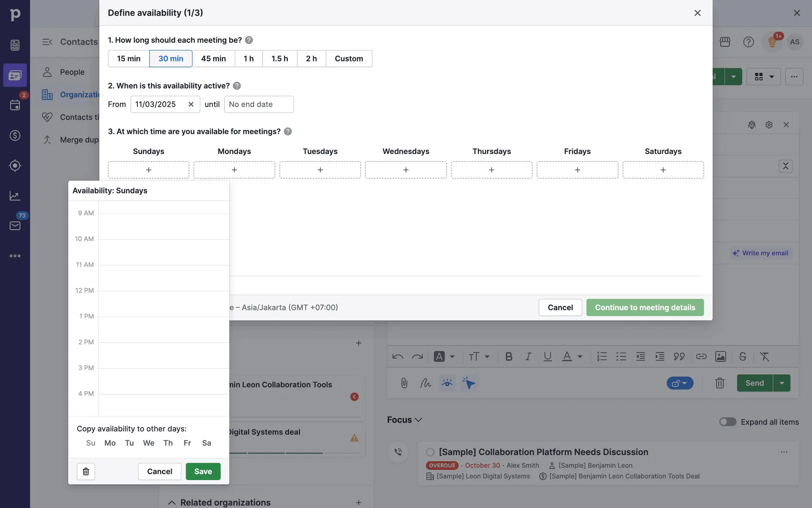Click the No end date input field

[x=258, y=104]
